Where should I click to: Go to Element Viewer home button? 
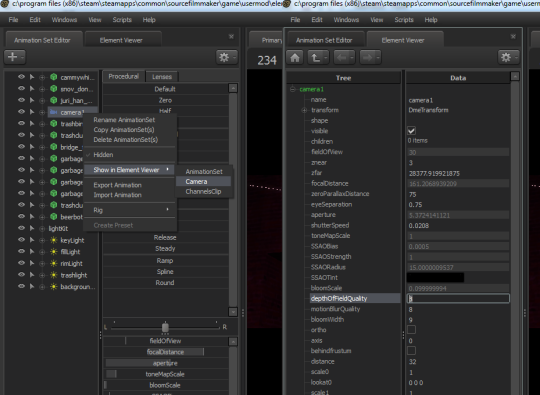coord(295,58)
